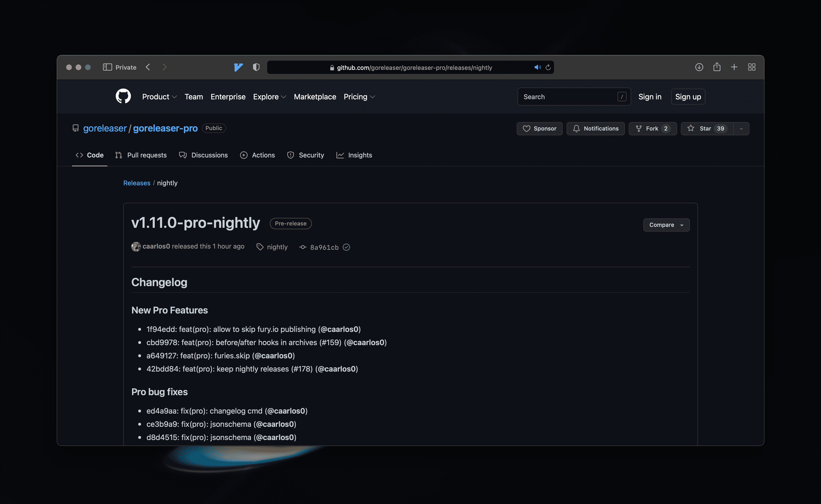Click the search slash shortcut key icon

pos(622,97)
